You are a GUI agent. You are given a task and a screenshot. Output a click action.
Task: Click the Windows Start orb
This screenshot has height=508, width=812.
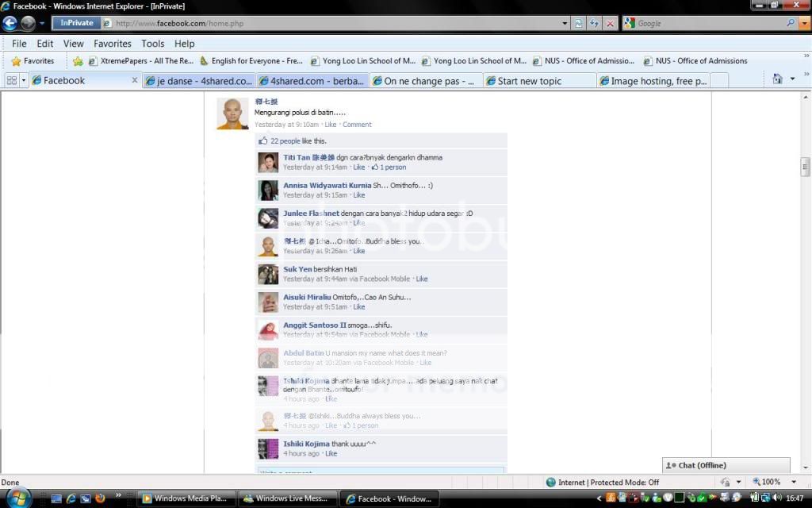(x=17, y=498)
